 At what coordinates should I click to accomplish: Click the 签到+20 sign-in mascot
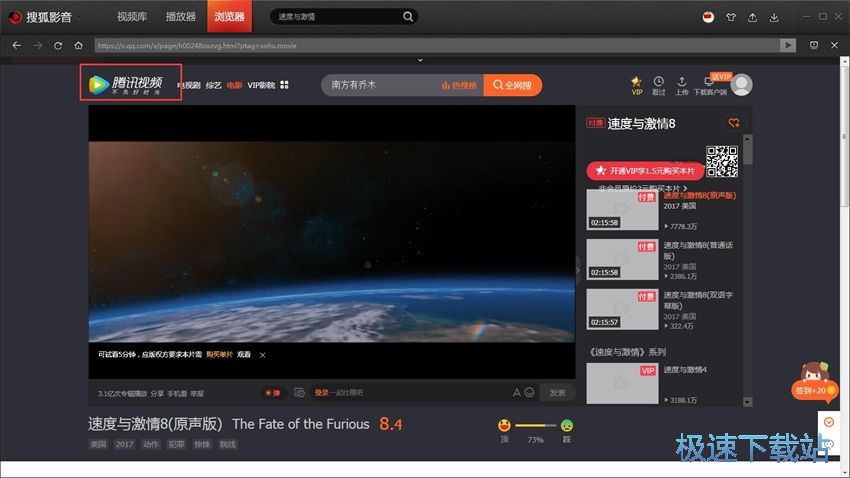(813, 383)
